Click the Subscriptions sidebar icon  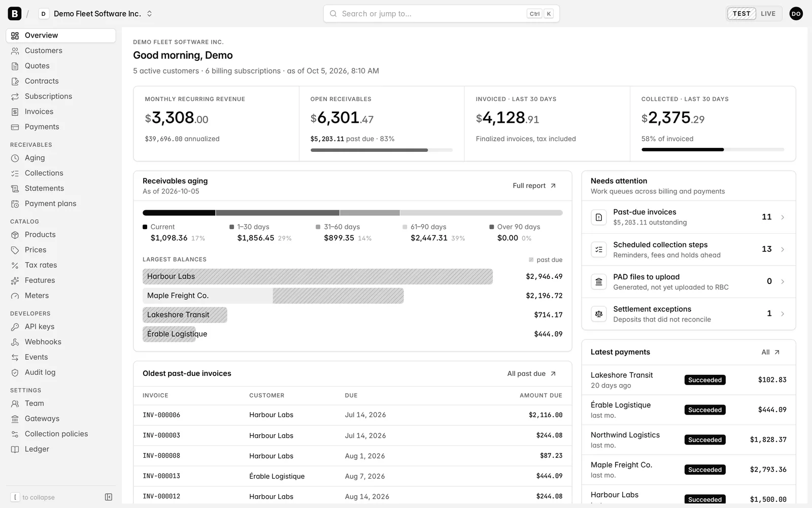[x=15, y=97]
